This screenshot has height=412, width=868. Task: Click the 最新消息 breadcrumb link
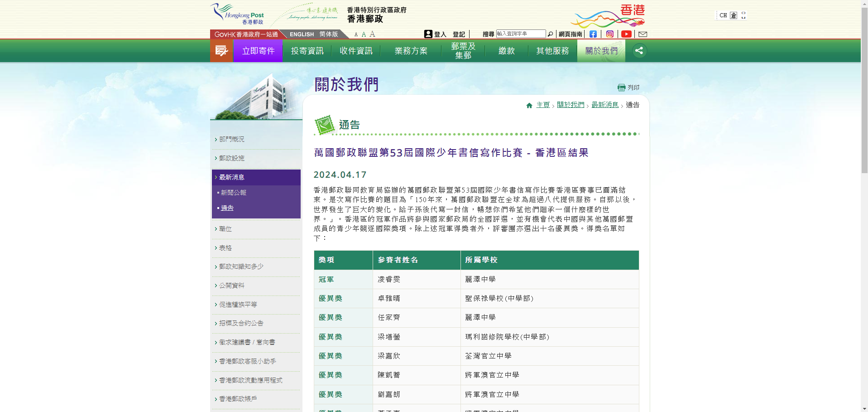(x=605, y=105)
